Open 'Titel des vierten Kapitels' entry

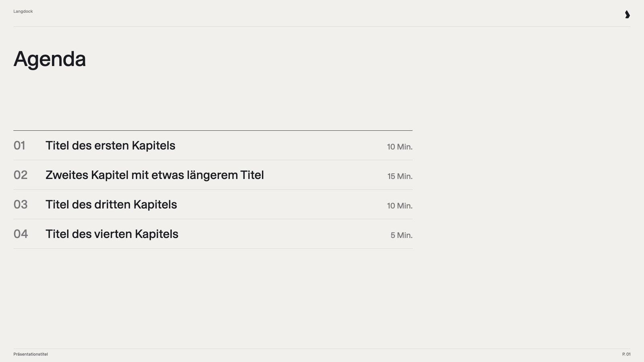(x=112, y=234)
